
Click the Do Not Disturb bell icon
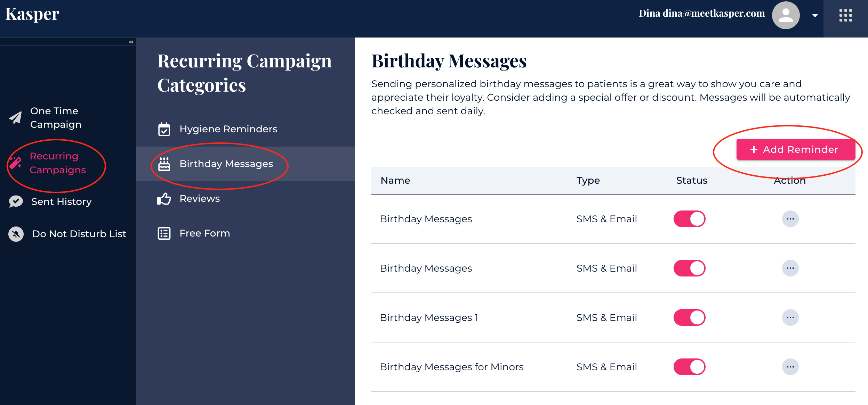click(16, 234)
